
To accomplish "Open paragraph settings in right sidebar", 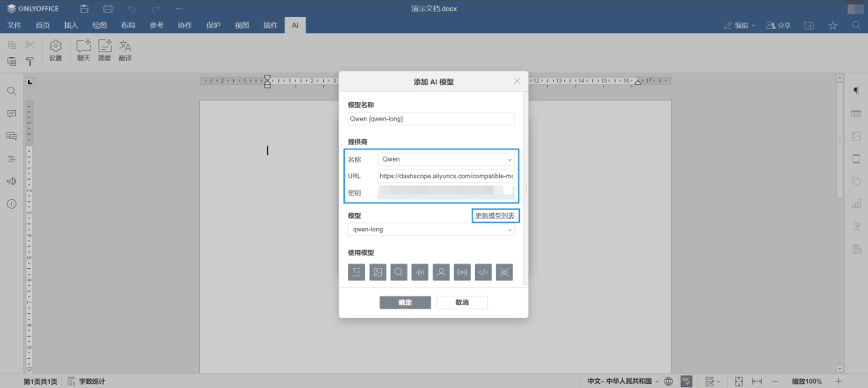I will click(x=857, y=91).
